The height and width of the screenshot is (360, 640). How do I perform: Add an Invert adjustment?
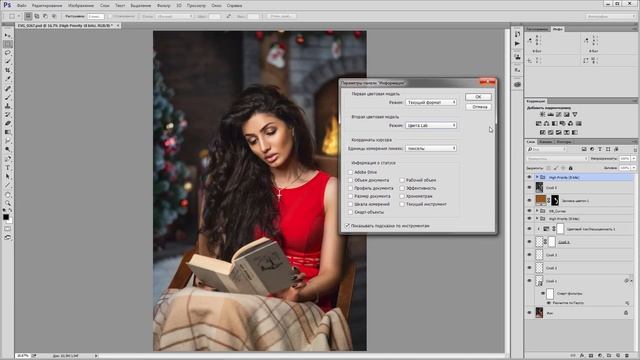pyautogui.click(x=542, y=132)
